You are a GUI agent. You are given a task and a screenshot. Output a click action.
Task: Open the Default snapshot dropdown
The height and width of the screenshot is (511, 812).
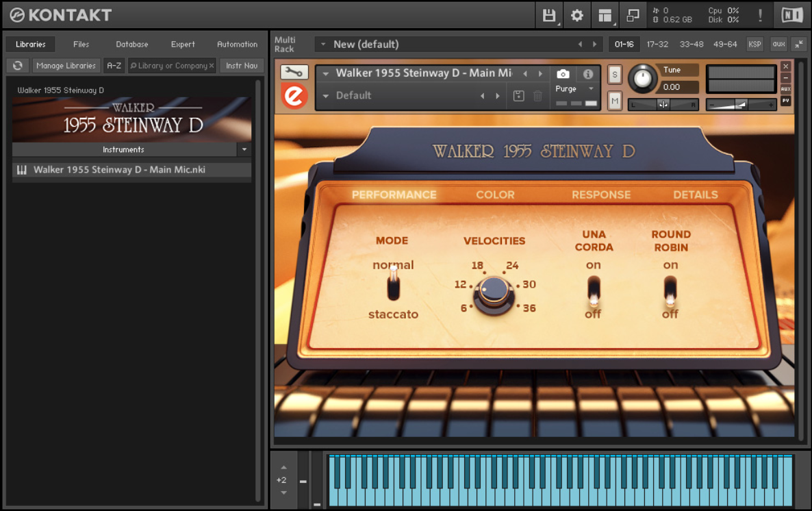(x=326, y=96)
